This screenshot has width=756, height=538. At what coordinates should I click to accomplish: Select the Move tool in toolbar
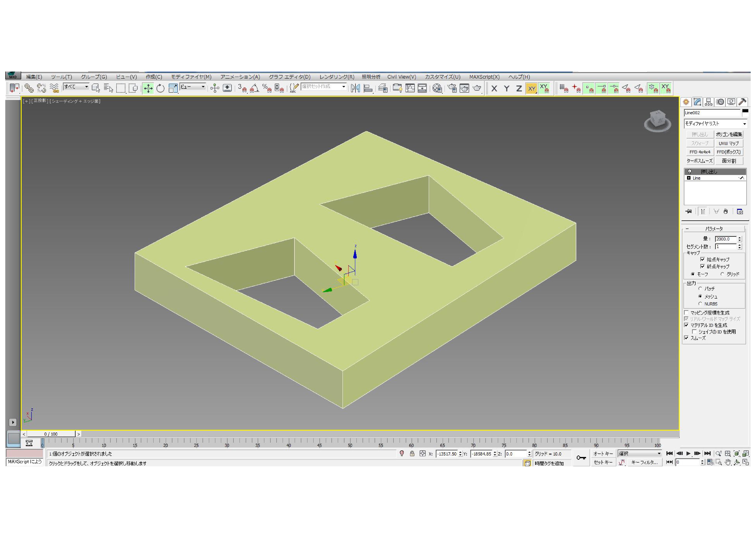tap(148, 88)
